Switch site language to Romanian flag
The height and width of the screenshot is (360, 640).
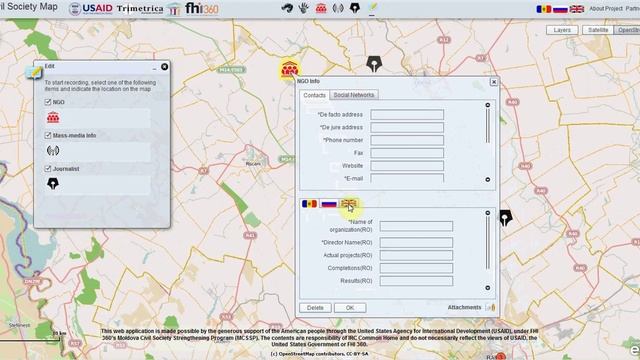pos(544,9)
